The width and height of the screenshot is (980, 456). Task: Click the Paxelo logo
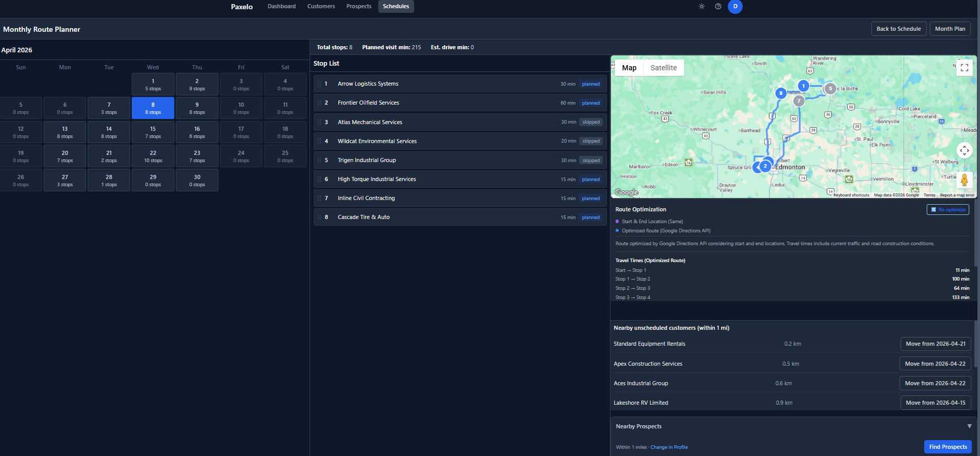241,7
